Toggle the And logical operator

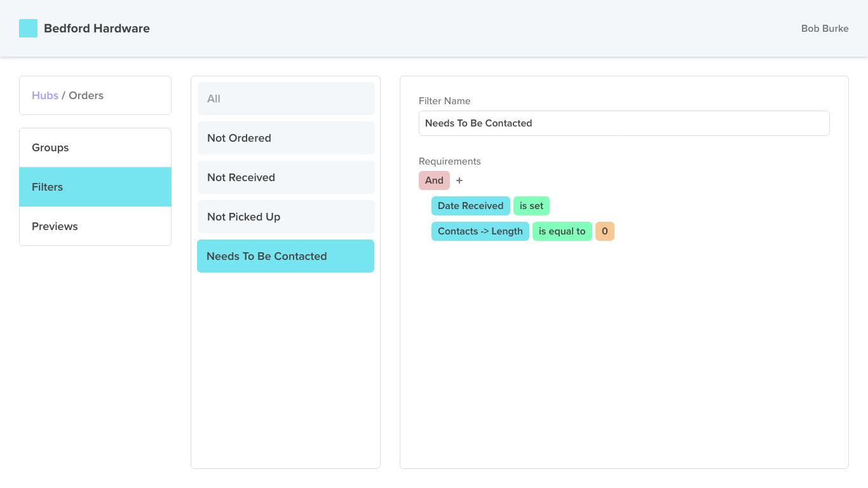434,180
